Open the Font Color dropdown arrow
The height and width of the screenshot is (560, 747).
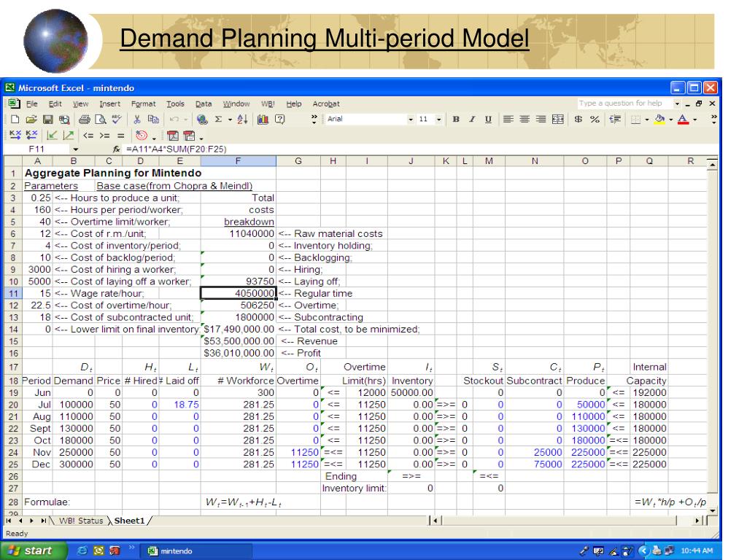point(695,120)
